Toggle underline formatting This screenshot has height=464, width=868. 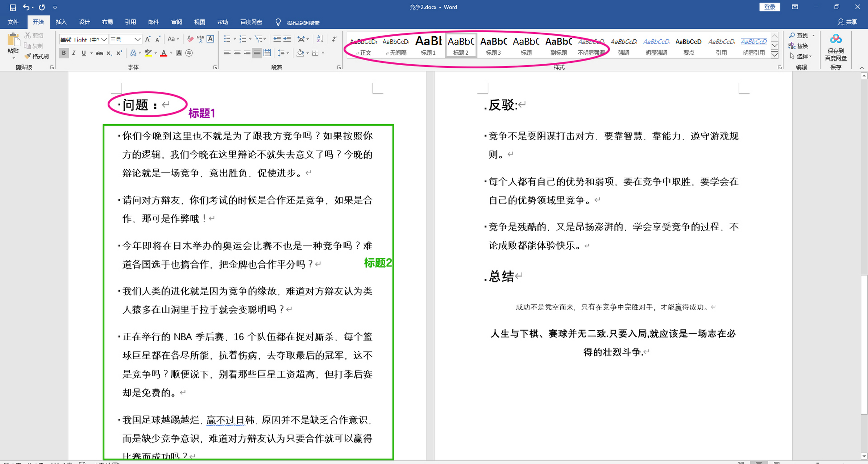point(83,53)
